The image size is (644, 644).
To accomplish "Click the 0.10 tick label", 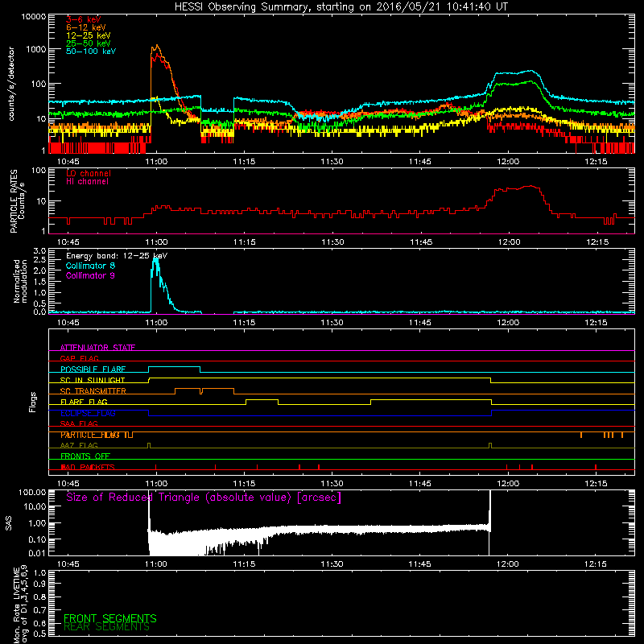I will point(37,539).
